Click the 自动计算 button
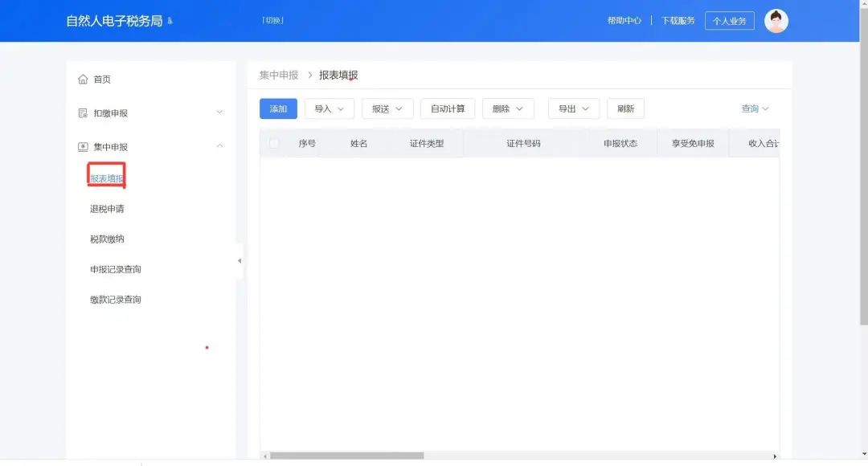 448,108
